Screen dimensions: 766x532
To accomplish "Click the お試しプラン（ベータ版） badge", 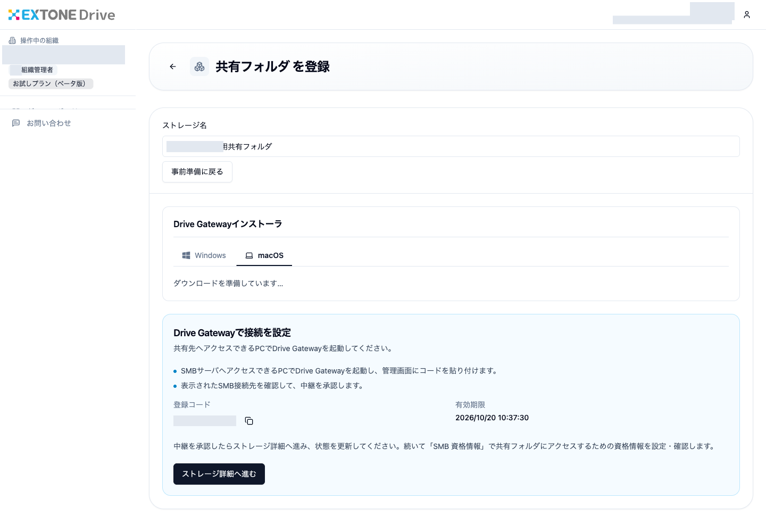I will 51,84.
